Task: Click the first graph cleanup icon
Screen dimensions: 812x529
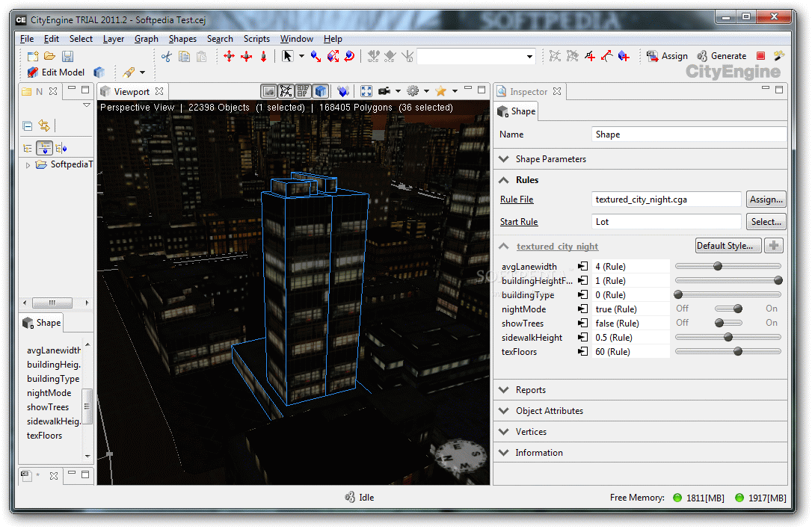Action: pos(555,56)
